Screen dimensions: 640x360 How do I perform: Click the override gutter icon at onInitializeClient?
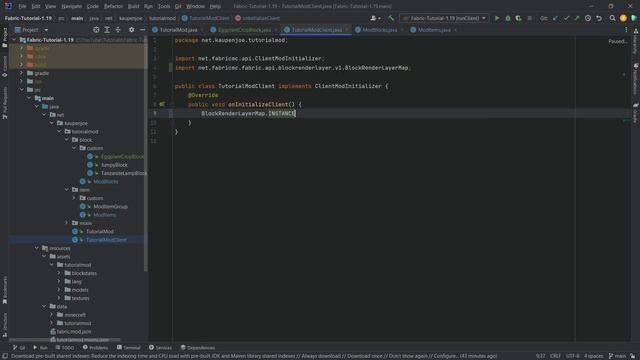click(x=162, y=104)
